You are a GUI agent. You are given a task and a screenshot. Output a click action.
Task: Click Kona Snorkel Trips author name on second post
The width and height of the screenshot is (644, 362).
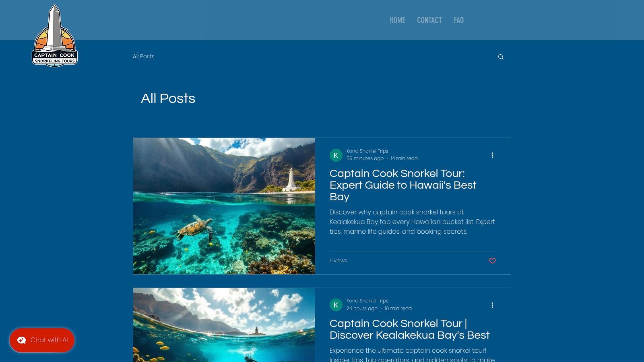click(367, 301)
